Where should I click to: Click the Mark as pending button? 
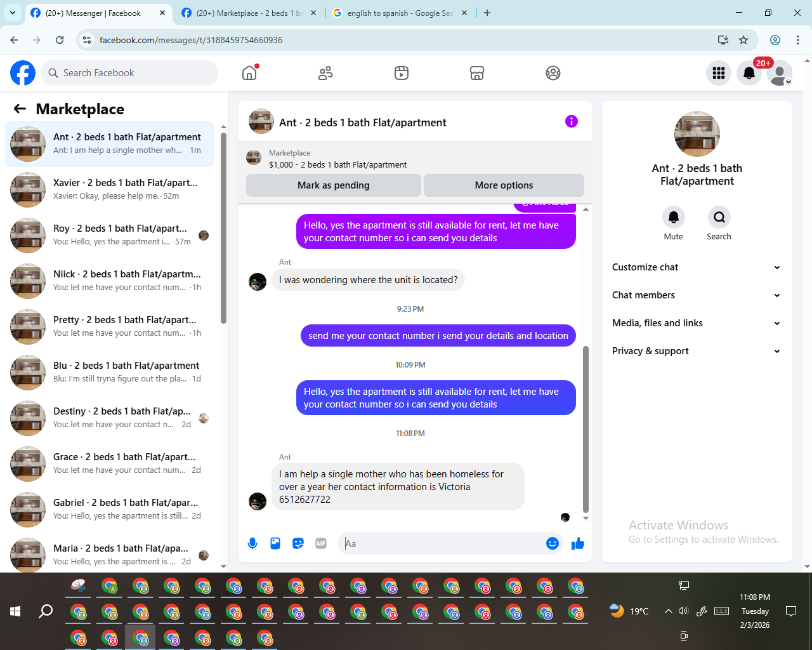tap(334, 185)
